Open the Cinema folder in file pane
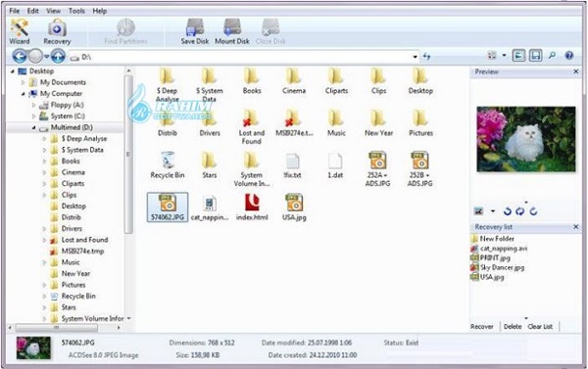This screenshot has height=369, width=588. pos(294,80)
